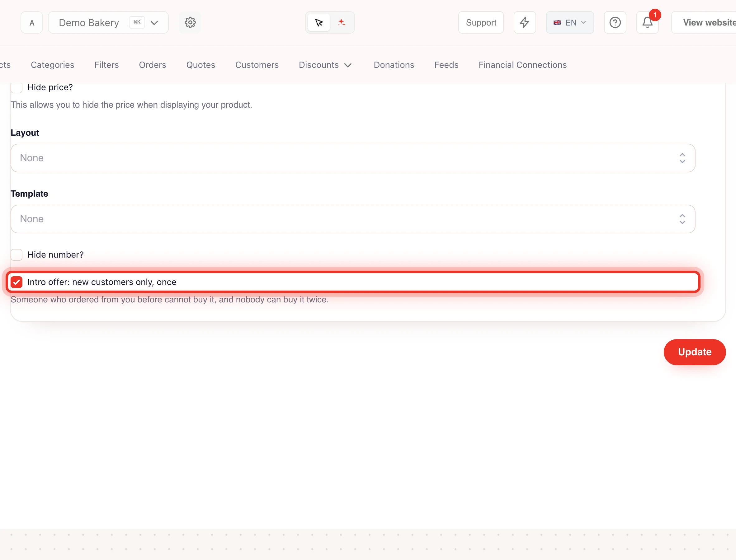
Task: Open the Template dropdown
Action: (x=353, y=219)
